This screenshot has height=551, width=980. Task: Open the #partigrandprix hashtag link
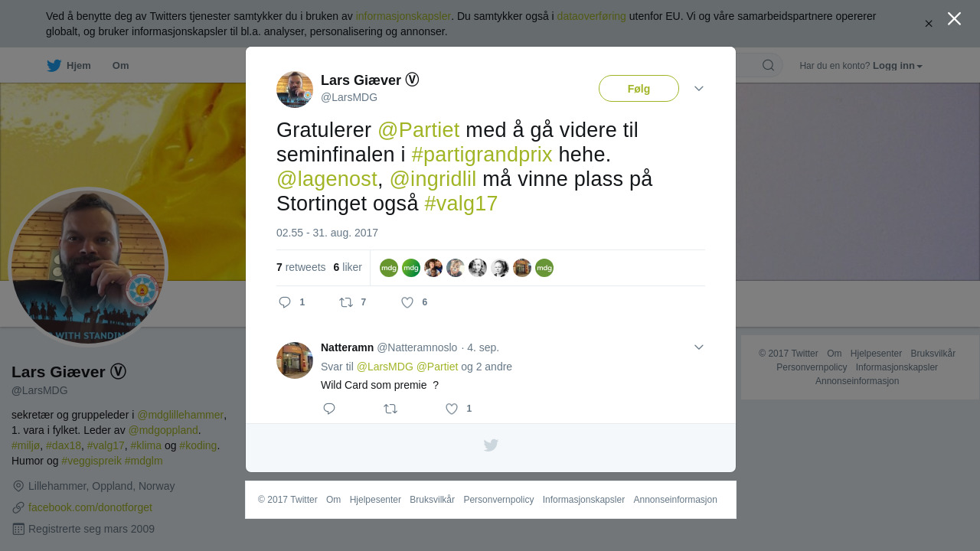[482, 155]
